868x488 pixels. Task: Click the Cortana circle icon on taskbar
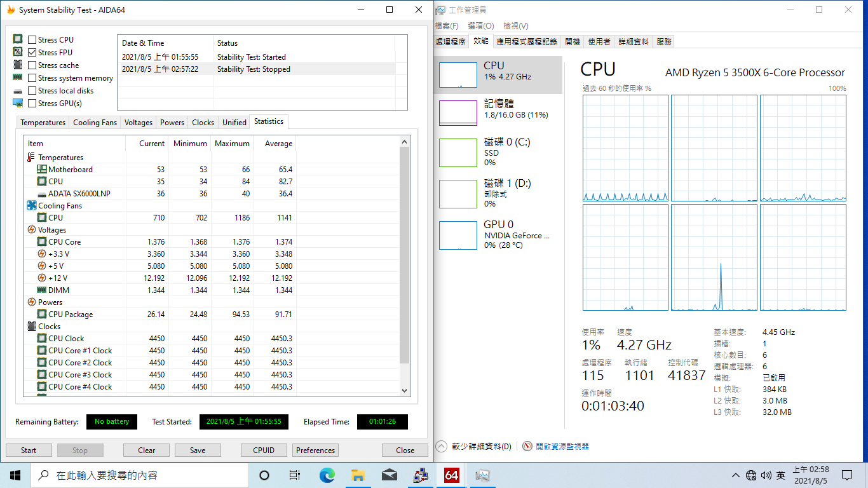(x=264, y=475)
